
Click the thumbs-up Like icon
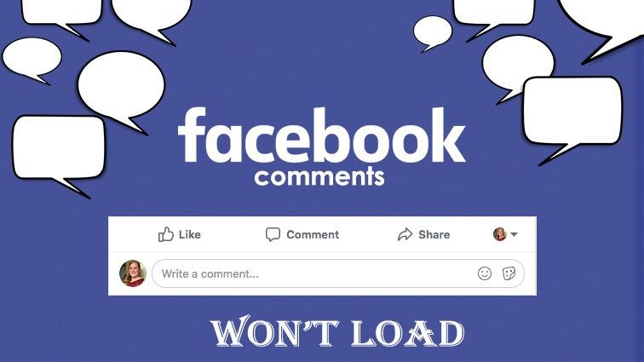coord(166,234)
